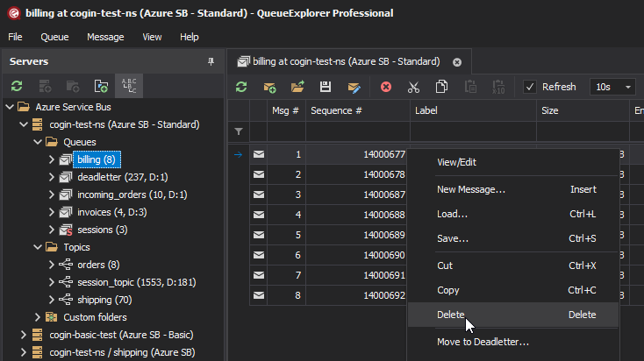Collapse the cogin-test-ns server node
The image size is (644, 361).
coord(24,124)
